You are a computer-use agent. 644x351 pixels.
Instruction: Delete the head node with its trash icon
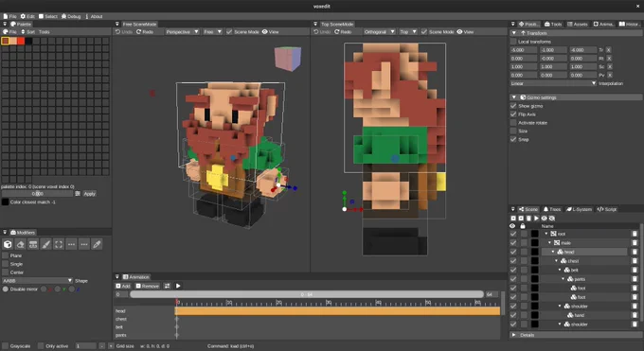click(x=635, y=252)
